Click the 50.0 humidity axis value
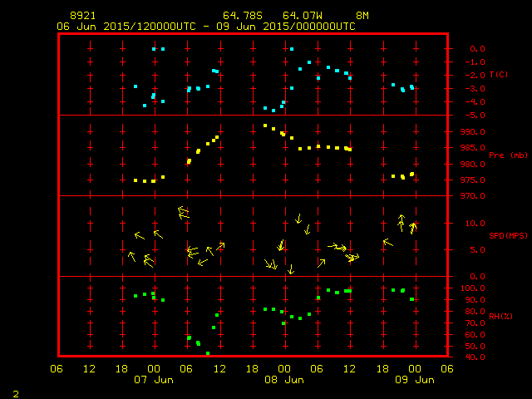Viewport: 532px width, 399px height. [475, 347]
